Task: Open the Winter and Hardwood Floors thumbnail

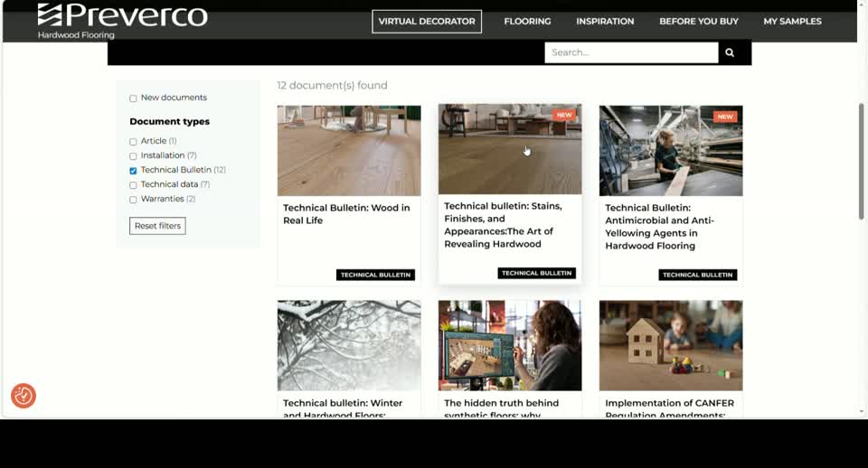Action: click(x=349, y=346)
